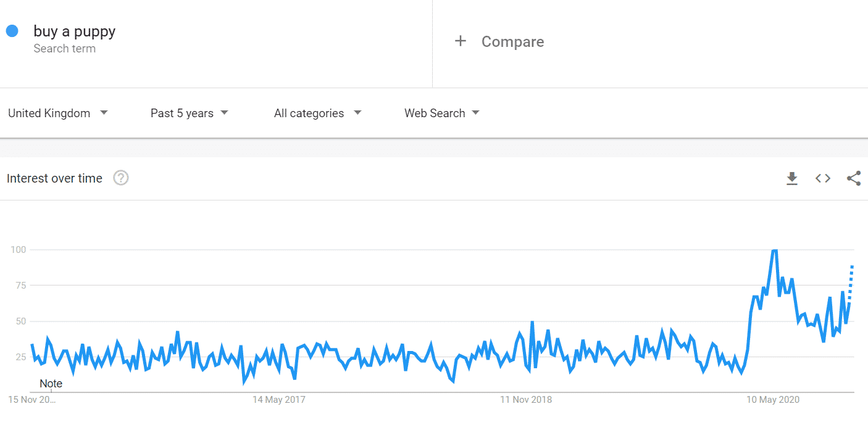
Task: Click the 10 May 2020 axis label
Action: pyautogui.click(x=773, y=400)
